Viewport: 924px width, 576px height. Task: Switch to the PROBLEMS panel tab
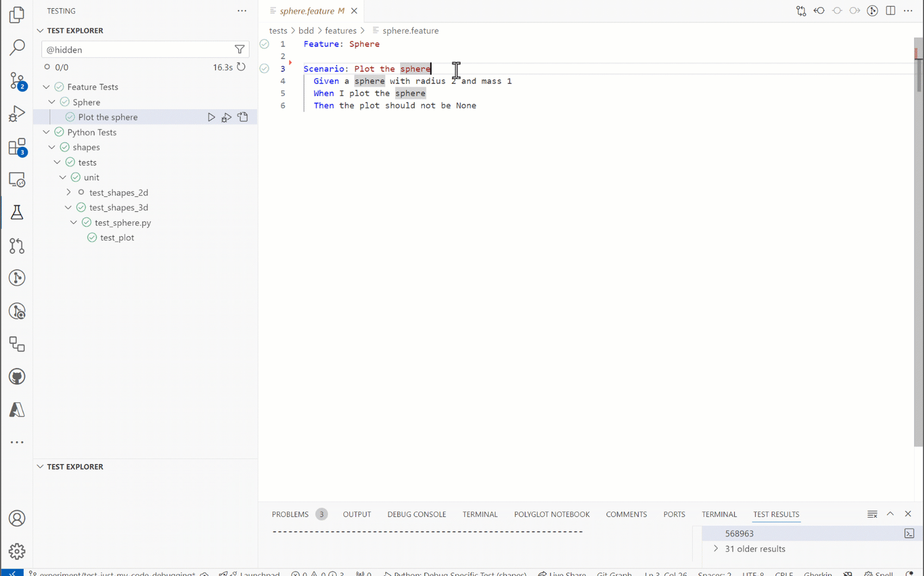[290, 514]
